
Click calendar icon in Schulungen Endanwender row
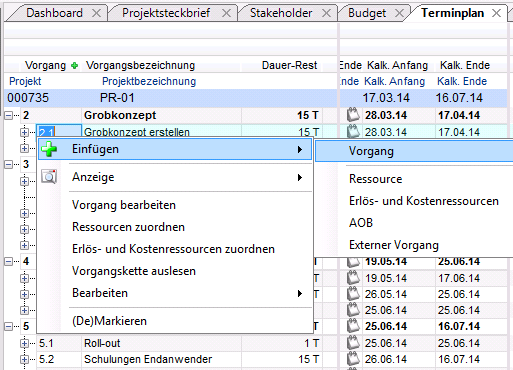pos(353,359)
